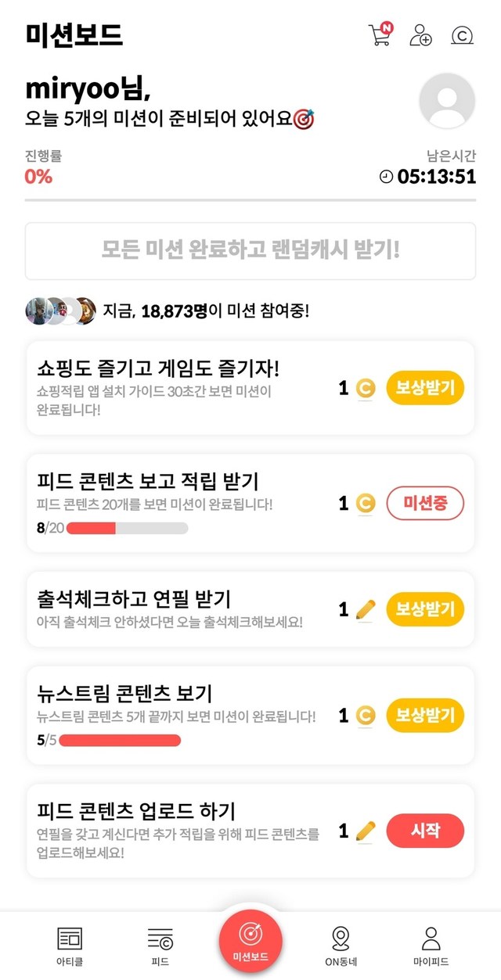Tap the profile avatar picture

(x=447, y=101)
